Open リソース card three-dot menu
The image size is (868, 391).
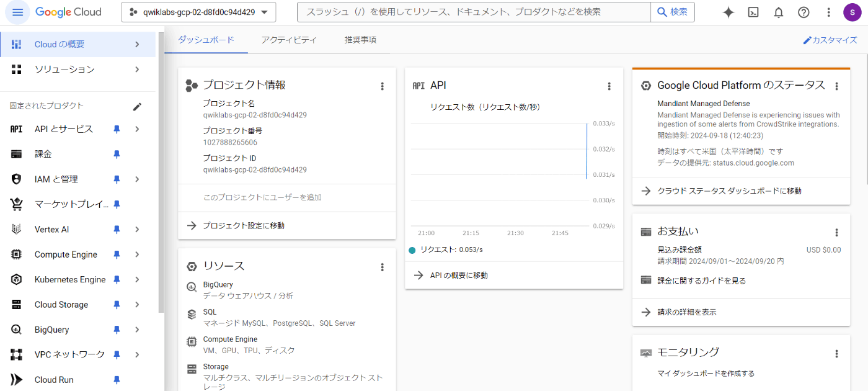382,267
